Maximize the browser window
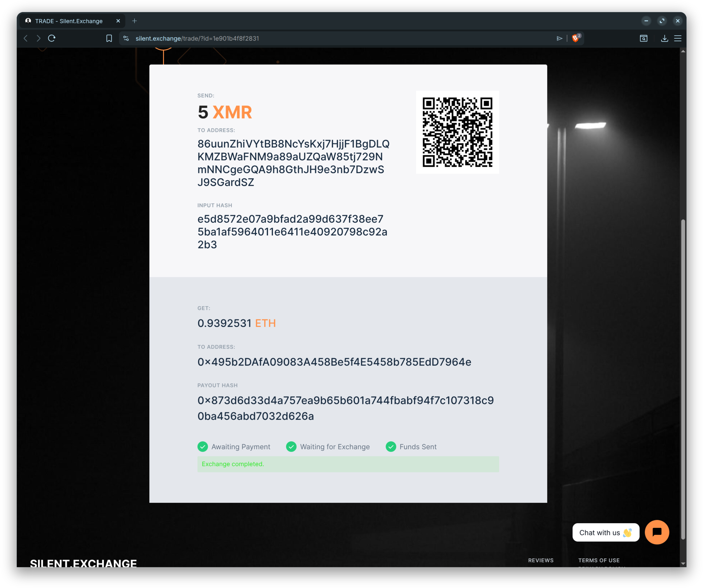Screen dimensions: 703x588 662,21
